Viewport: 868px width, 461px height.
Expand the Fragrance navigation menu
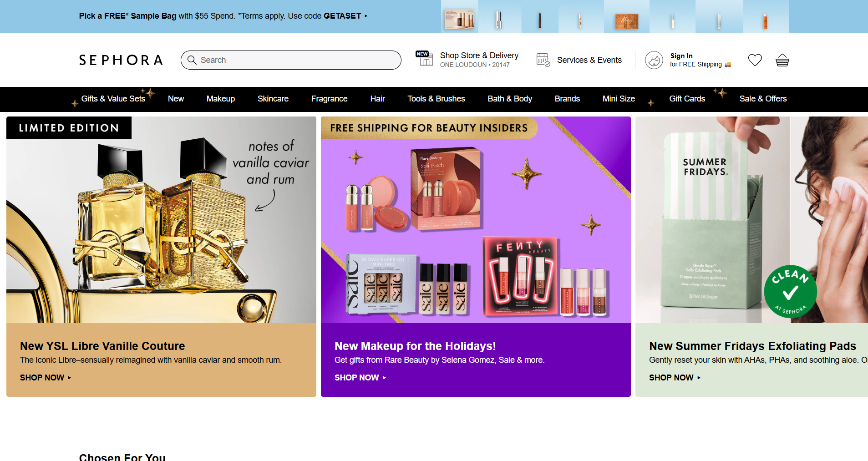pos(329,99)
